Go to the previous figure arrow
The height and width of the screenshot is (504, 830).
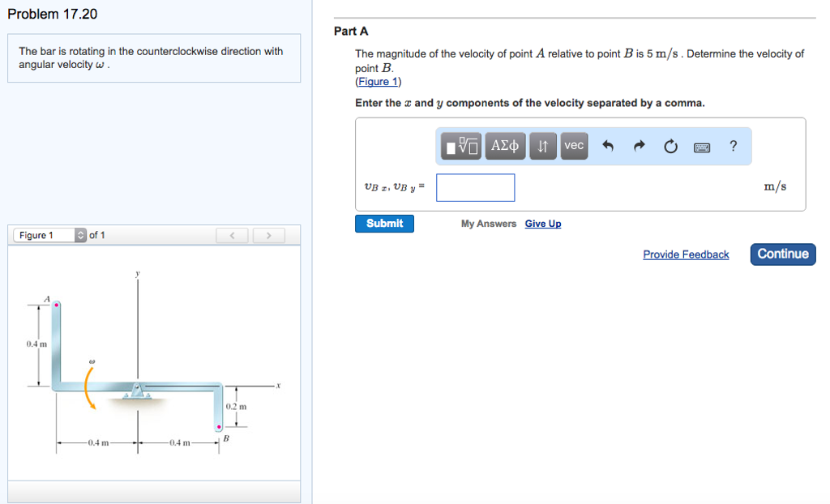point(233,236)
